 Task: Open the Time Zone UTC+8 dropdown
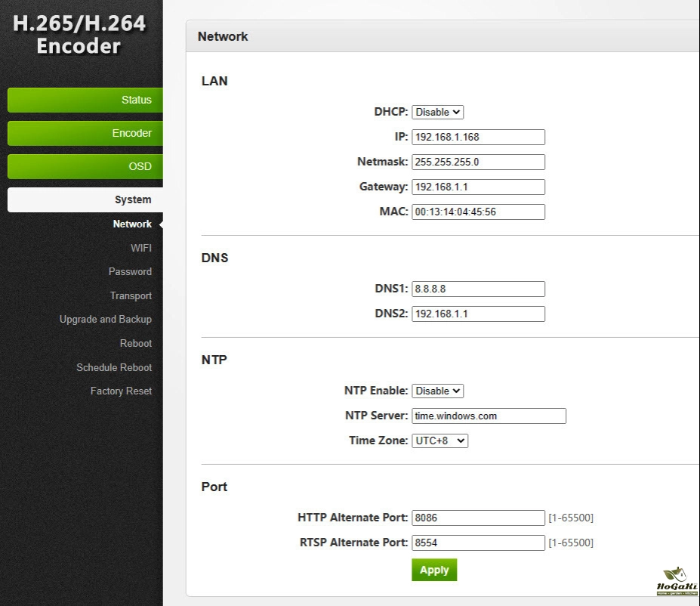439,441
